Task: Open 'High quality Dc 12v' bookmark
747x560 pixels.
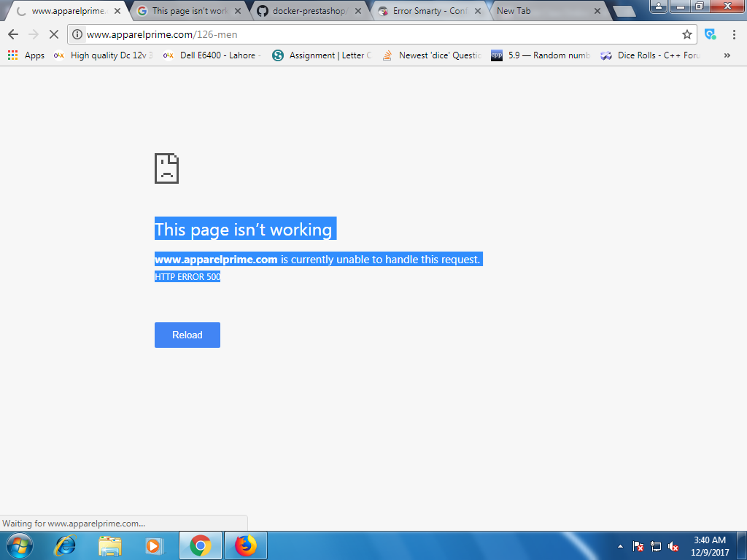Action: 104,55
